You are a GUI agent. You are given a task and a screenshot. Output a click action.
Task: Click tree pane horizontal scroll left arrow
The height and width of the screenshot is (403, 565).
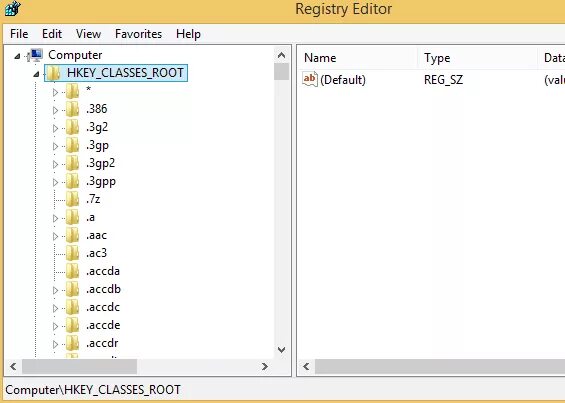13,367
